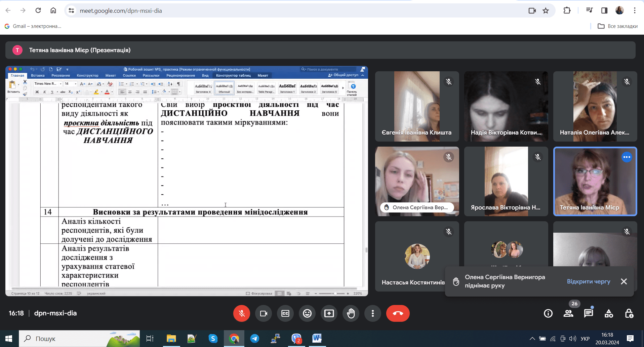Image resolution: width=644 pixels, height=347 pixels.
Task: Open the activities shapes icon
Action: click(609, 313)
